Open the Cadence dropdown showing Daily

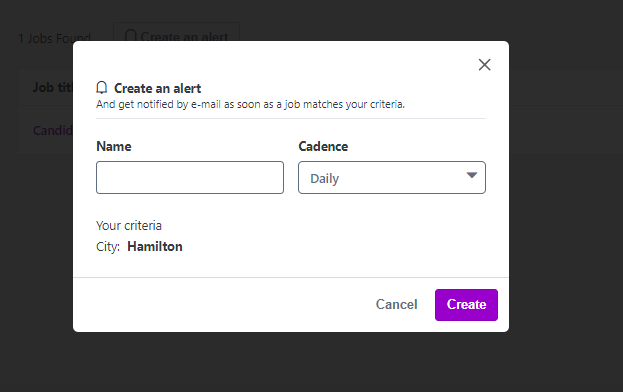coord(392,178)
